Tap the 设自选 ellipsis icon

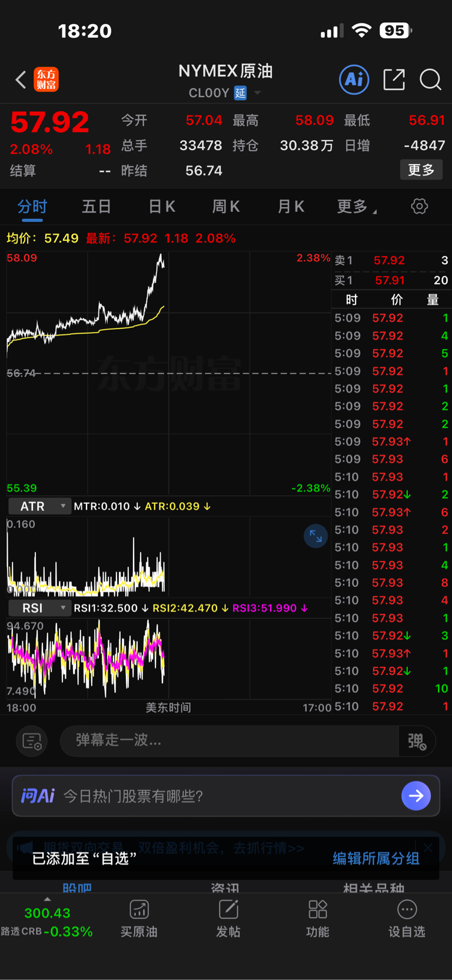pyautogui.click(x=407, y=909)
